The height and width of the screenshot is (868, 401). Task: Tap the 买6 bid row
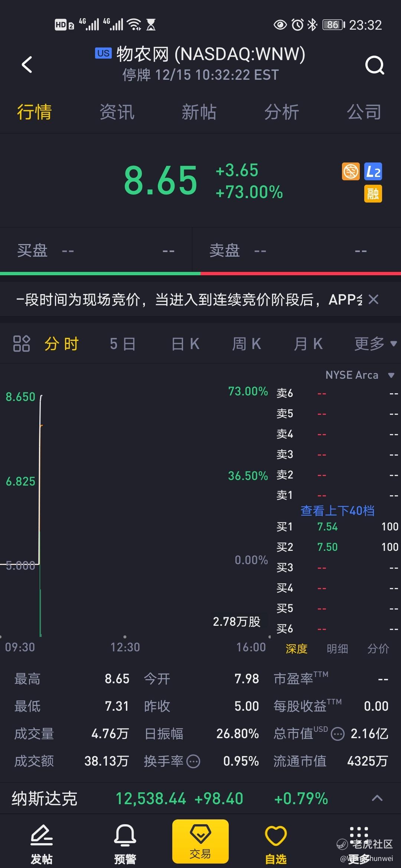pyautogui.click(x=337, y=629)
